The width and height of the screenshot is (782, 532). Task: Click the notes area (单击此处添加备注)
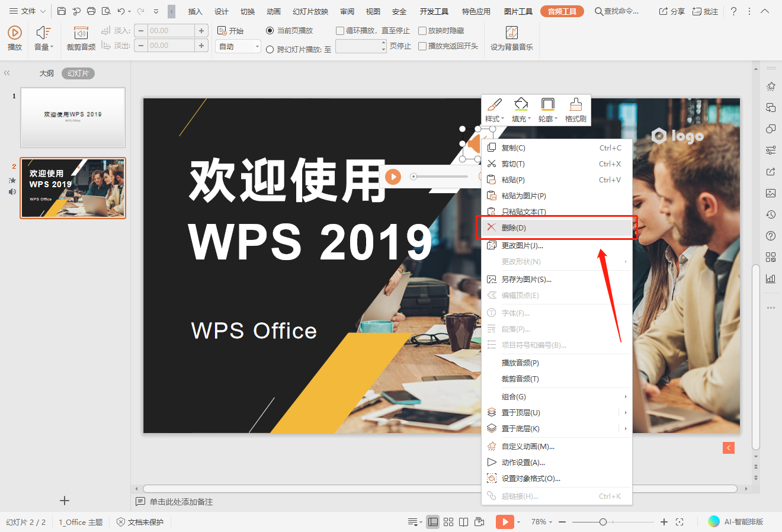click(181, 502)
